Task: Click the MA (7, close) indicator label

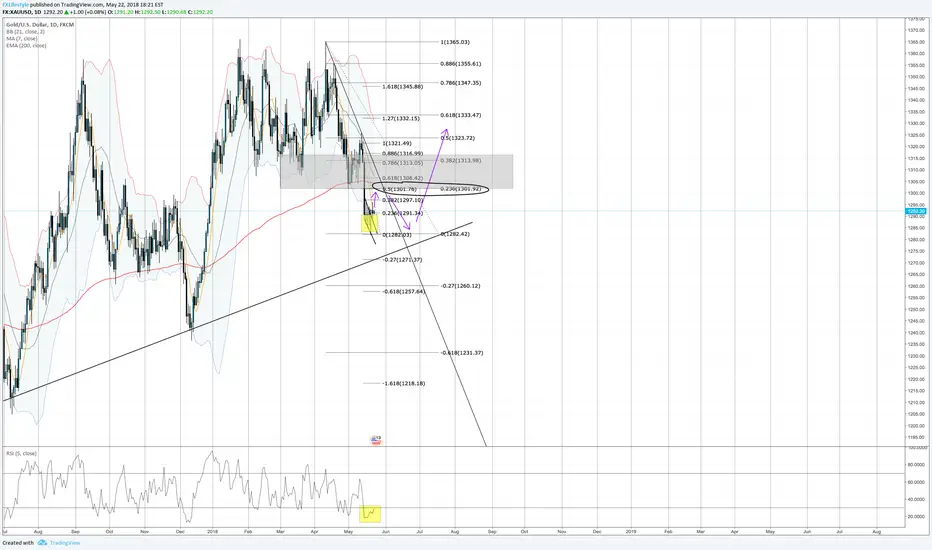Action: [x=22, y=39]
